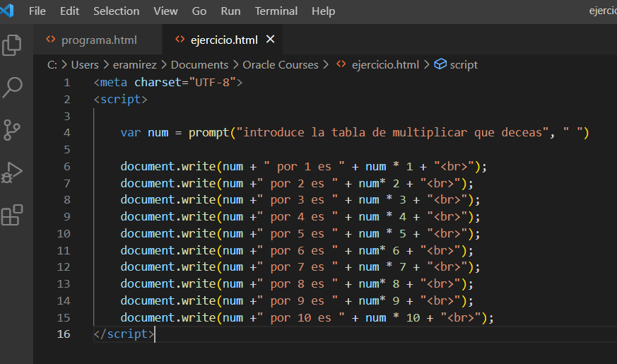This screenshot has width=617, height=364.
Task: Open the eramirez breadcrumb folder
Action: click(135, 64)
